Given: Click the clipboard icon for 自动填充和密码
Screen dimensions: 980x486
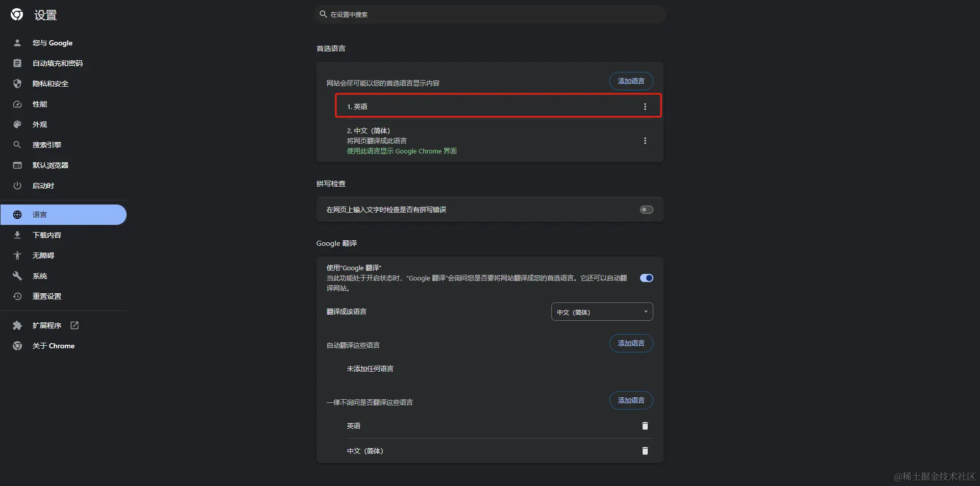Looking at the screenshot, I should pos(17,63).
